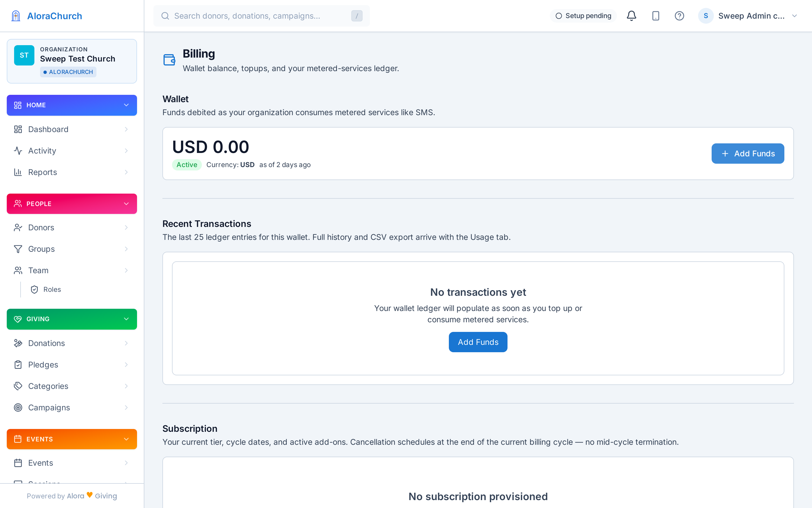Expand the Team chevron
This screenshot has width=812, height=508.
[x=126, y=271]
